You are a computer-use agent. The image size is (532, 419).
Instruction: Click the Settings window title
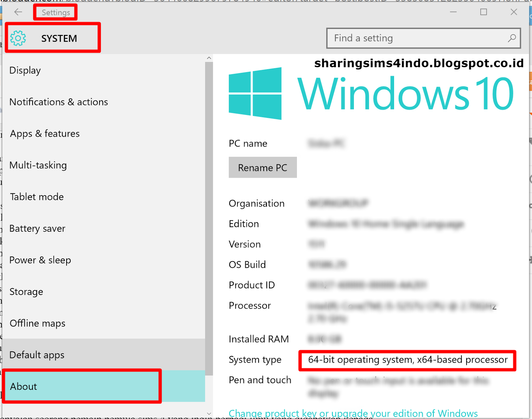point(56,13)
